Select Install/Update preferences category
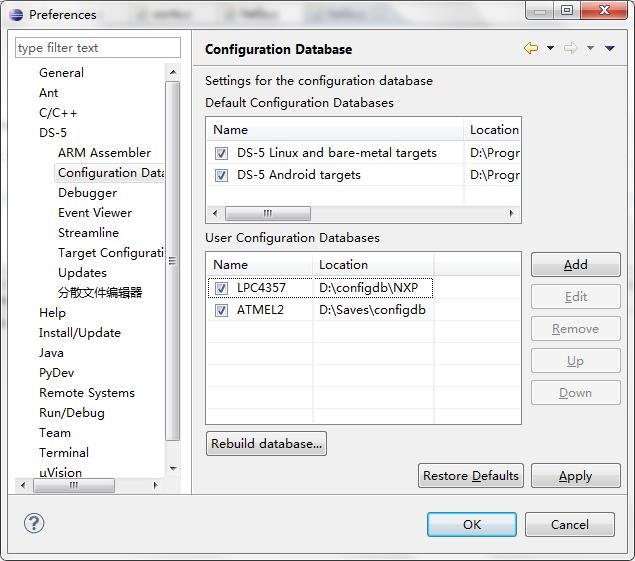The width and height of the screenshot is (635, 561). click(x=80, y=333)
